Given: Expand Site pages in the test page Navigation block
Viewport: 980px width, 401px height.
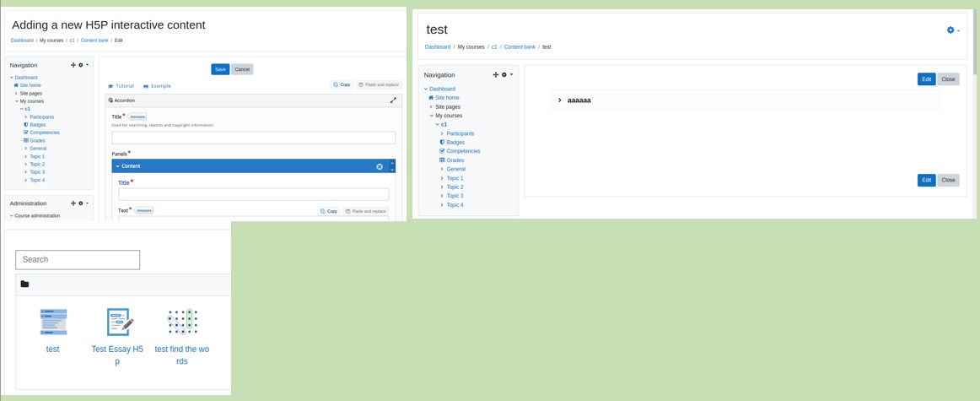Looking at the screenshot, I should (431, 107).
